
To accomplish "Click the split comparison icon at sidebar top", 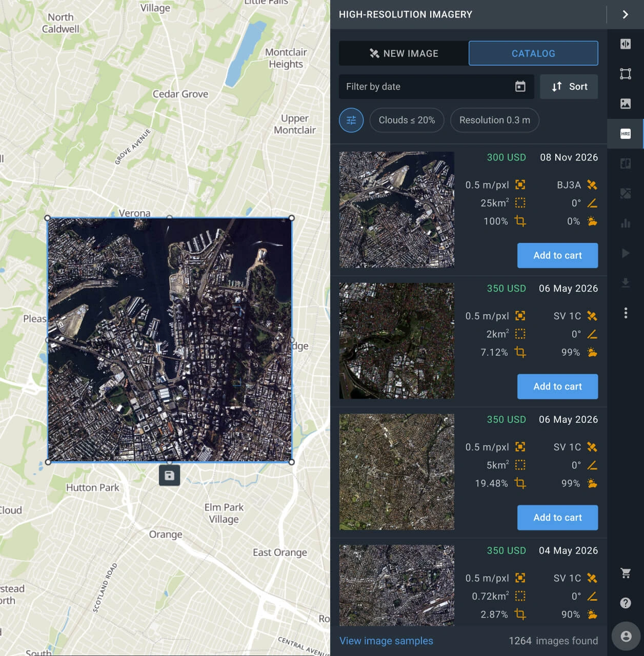I will tap(626, 44).
